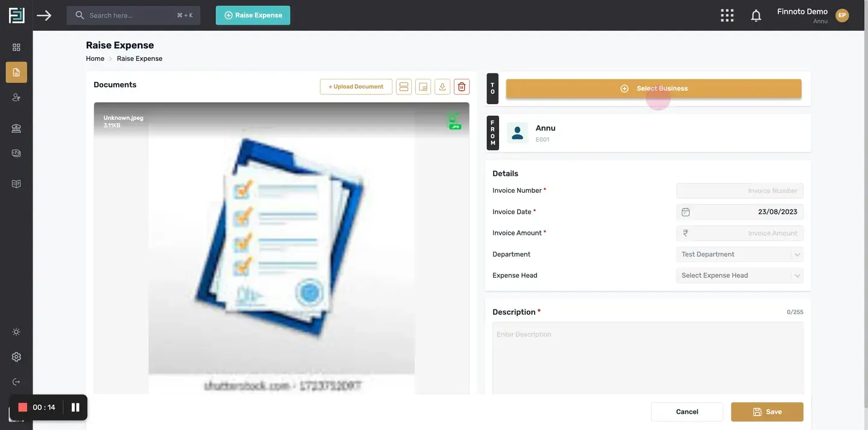The height and width of the screenshot is (430, 868).
Task: Open the Select Expense Head dropdown
Action: (740, 275)
